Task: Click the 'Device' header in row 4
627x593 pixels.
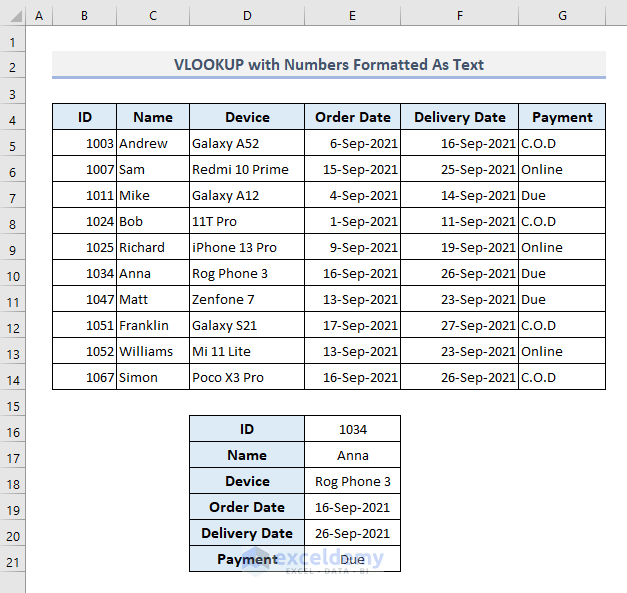Action: pyautogui.click(x=247, y=117)
